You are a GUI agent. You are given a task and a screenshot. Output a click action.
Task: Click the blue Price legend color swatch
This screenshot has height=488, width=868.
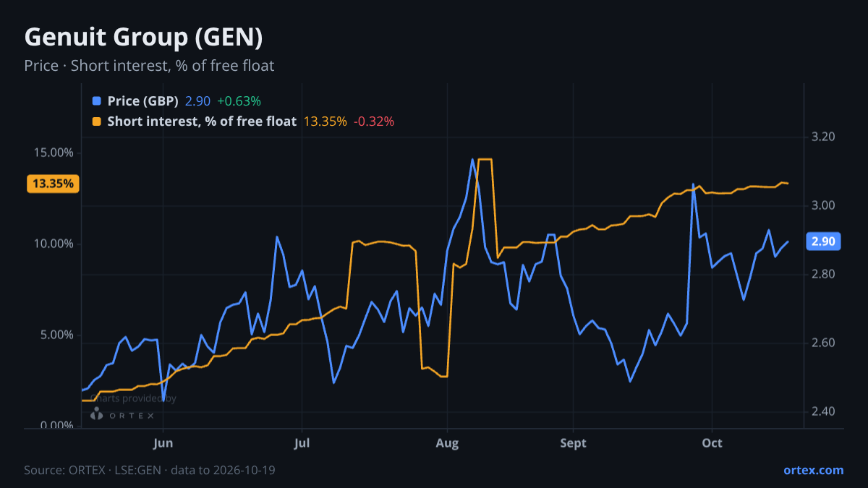(x=97, y=101)
